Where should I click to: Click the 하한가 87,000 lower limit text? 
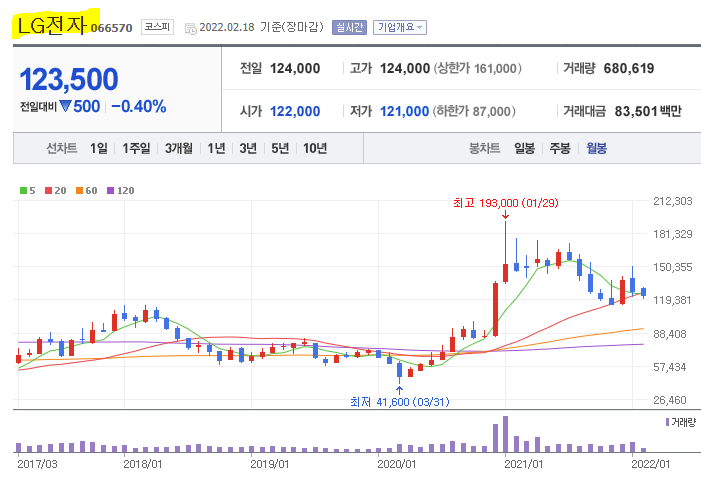coord(474,111)
